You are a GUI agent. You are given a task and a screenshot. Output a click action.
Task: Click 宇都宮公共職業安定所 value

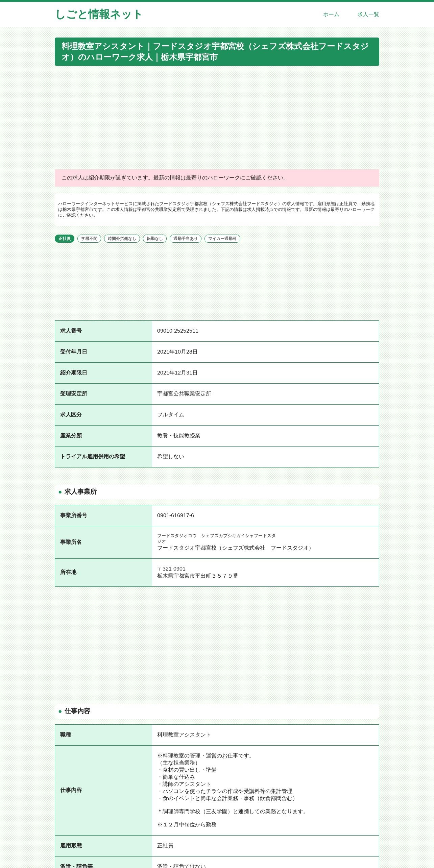(x=184, y=394)
